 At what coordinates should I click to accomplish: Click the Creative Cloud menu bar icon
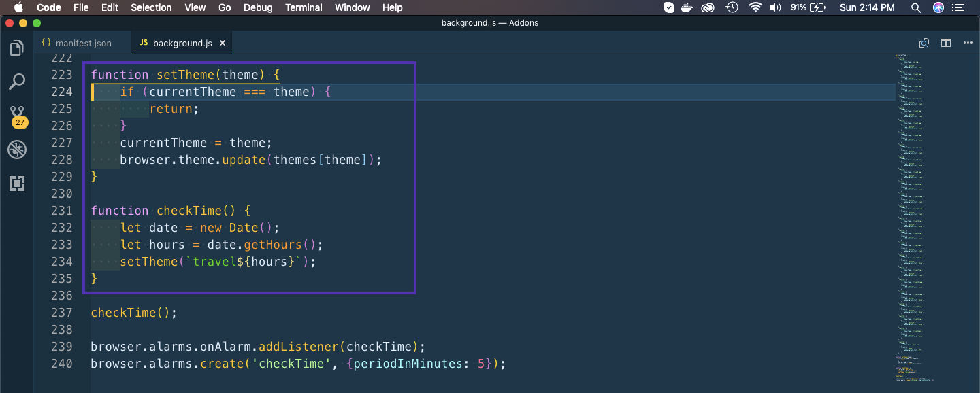pos(708,7)
